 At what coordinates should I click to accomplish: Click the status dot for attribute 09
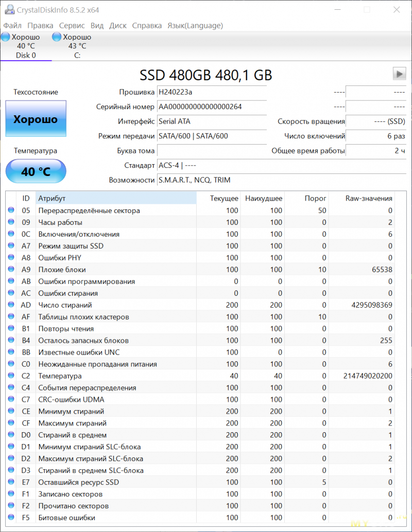point(11,222)
